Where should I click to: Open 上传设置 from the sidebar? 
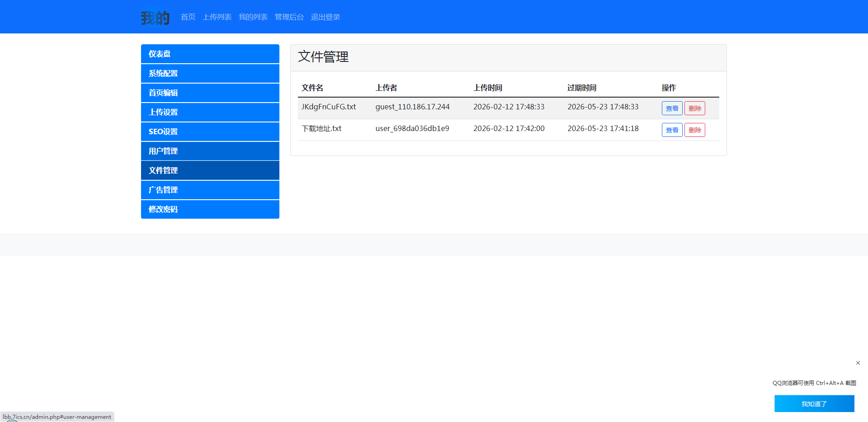(x=210, y=112)
